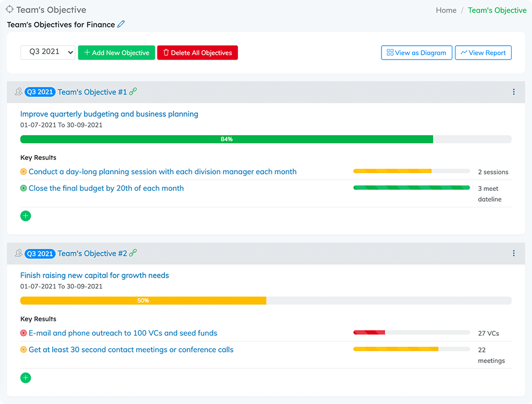
Task: Switch to View as Diagram
Action: 417,53
